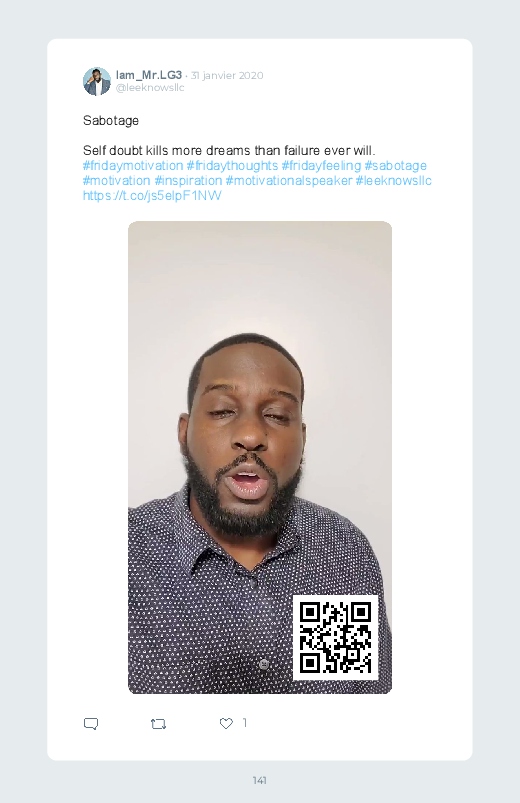The height and width of the screenshot is (803, 520).
Task: Click the like count number 1
Action: 245,723
